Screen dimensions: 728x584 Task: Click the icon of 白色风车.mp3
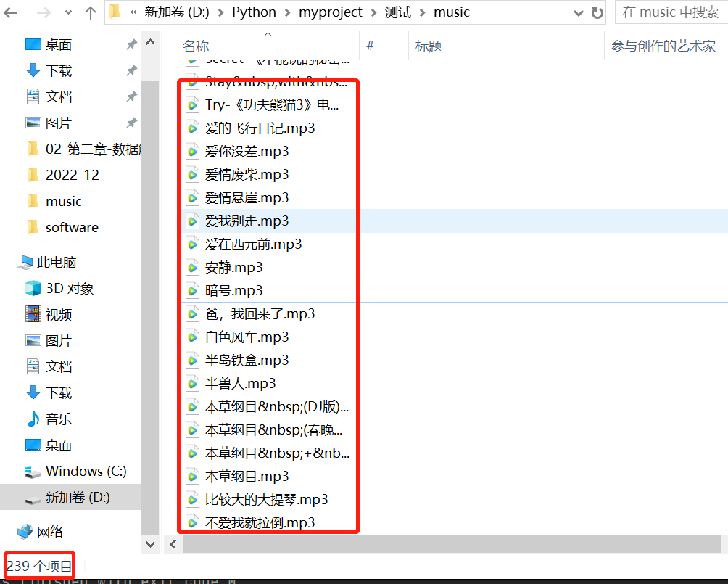pyautogui.click(x=191, y=337)
